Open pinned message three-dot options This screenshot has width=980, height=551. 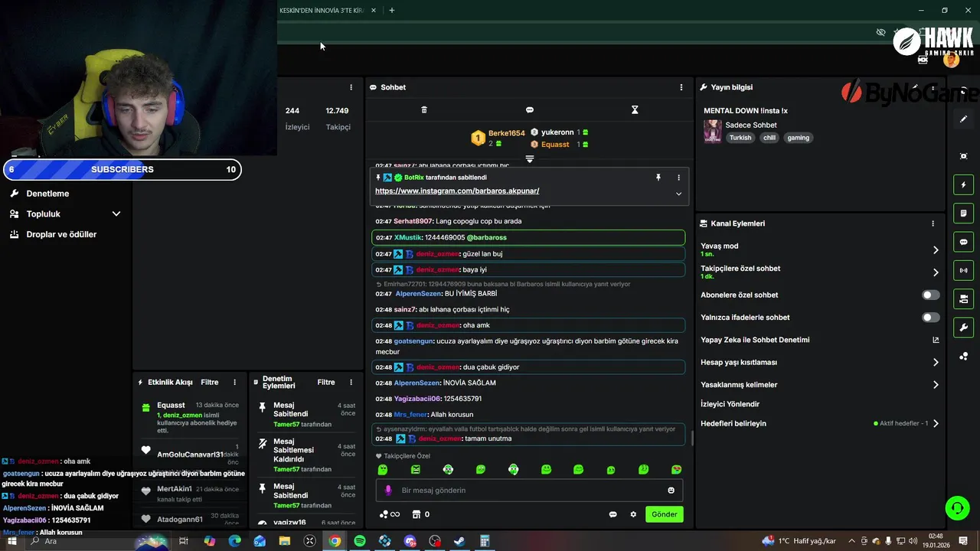point(678,178)
